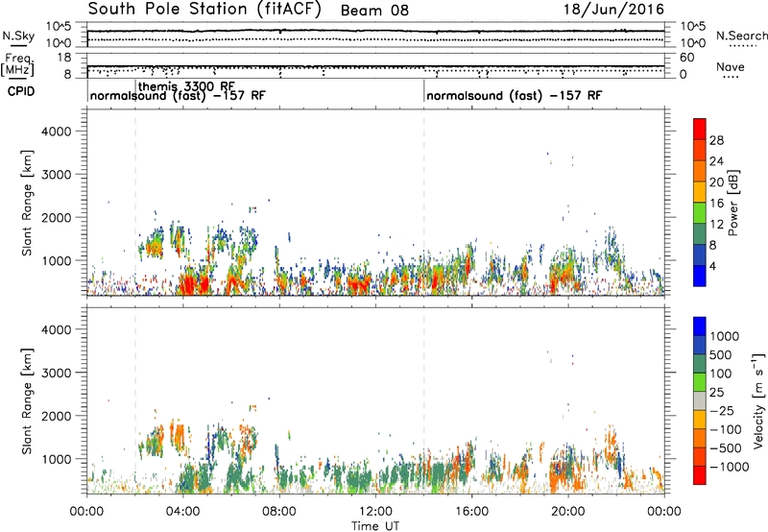Click dashed 14:00 boundary line in power panel
Screen dimensions: 768x532
point(423,203)
